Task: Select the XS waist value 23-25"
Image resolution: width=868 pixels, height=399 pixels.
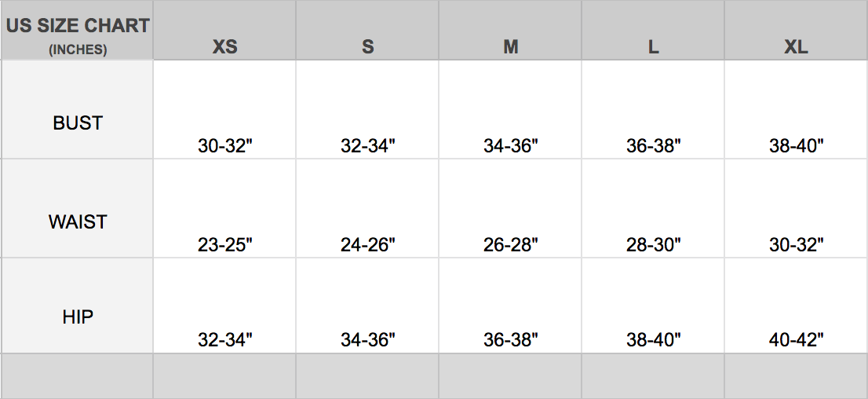Action: point(224,245)
